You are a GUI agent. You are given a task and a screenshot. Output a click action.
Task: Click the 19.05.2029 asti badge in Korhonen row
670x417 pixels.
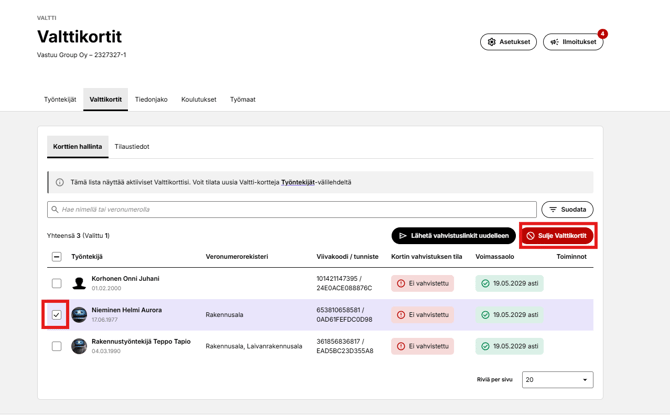(509, 283)
